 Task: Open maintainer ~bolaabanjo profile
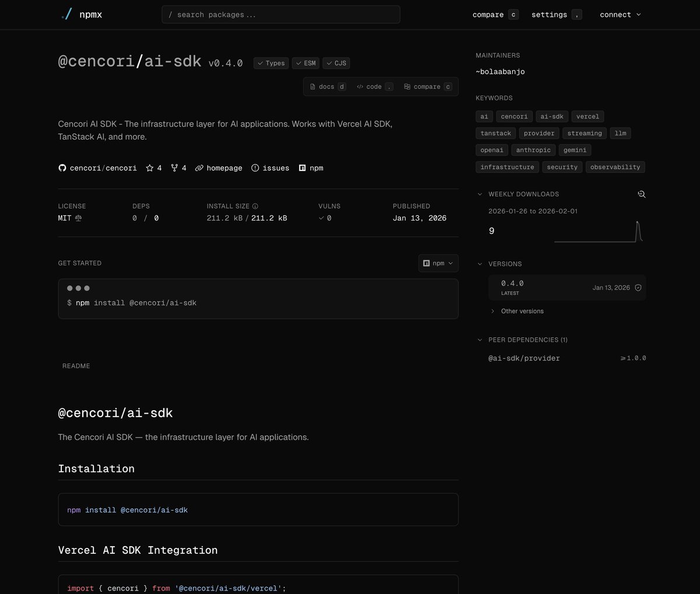(x=501, y=72)
